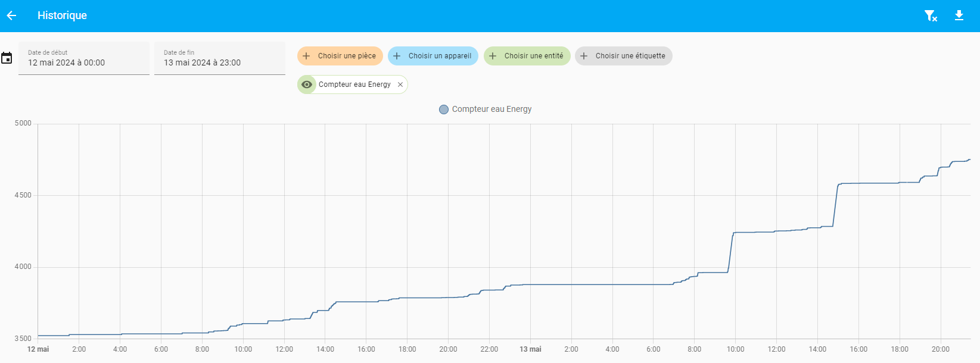The image size is (980, 363).
Task: Clear filters with the funnel icon
Action: (x=931, y=15)
